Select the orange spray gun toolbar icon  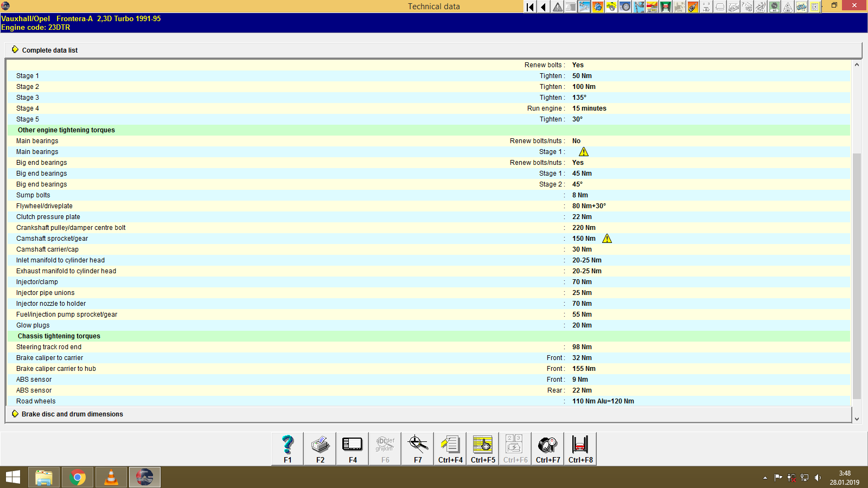693,7
